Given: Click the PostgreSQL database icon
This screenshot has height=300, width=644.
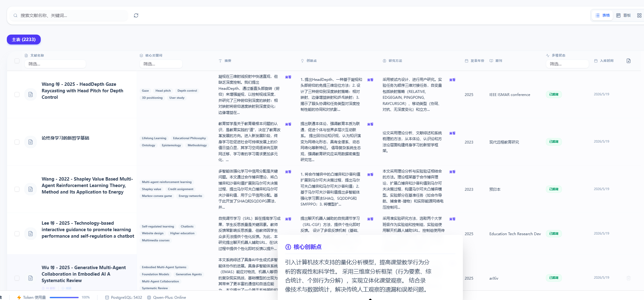Looking at the screenshot, I should point(107,298).
